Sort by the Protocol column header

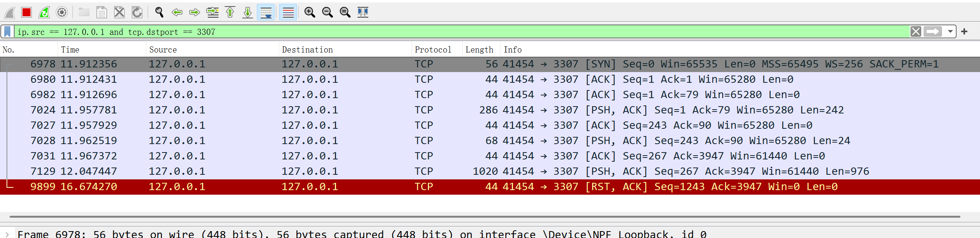tap(433, 50)
